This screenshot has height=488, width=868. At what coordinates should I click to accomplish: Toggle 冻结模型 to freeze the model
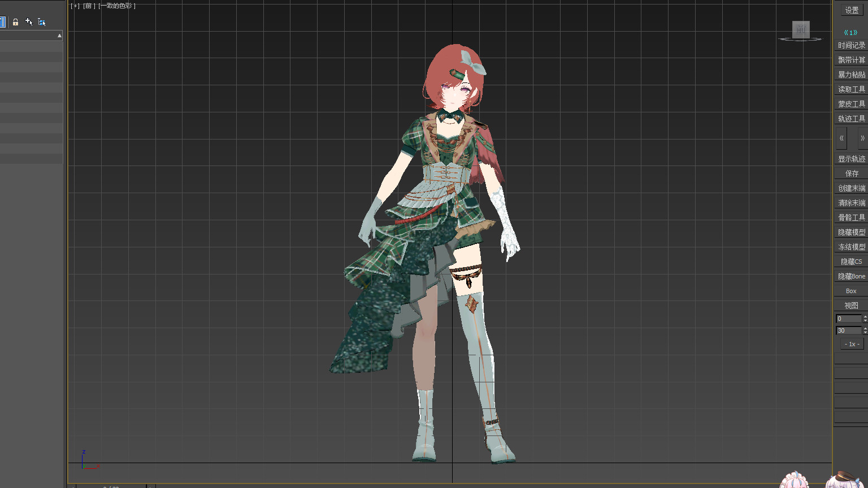(851, 247)
